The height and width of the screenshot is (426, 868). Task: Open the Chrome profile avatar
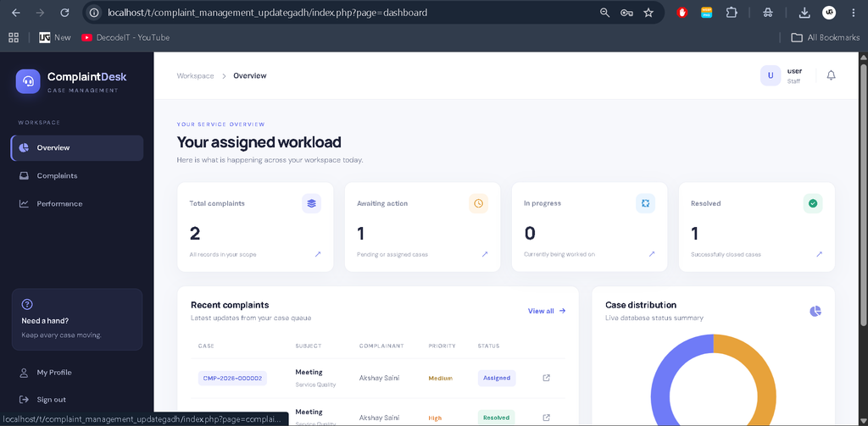pyautogui.click(x=829, y=12)
